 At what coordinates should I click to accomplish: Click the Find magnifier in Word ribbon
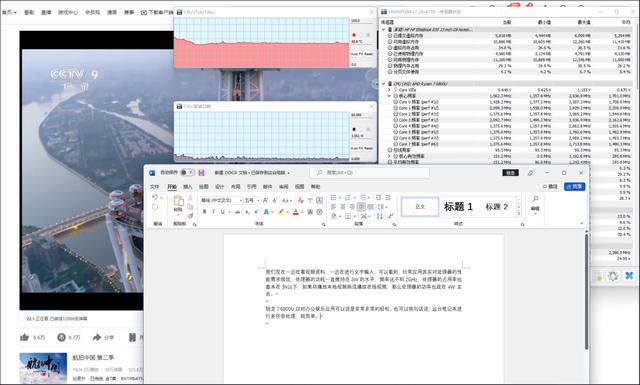[535, 199]
